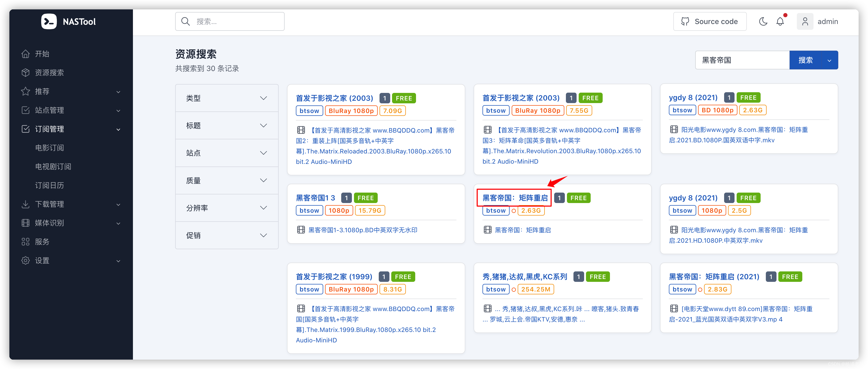
Task: Open 资源搜索 cube icon in sidebar
Action: click(26, 72)
